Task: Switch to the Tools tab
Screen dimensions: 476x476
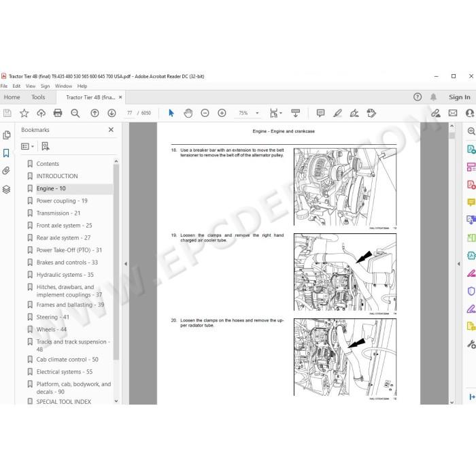Action: pos(38,97)
